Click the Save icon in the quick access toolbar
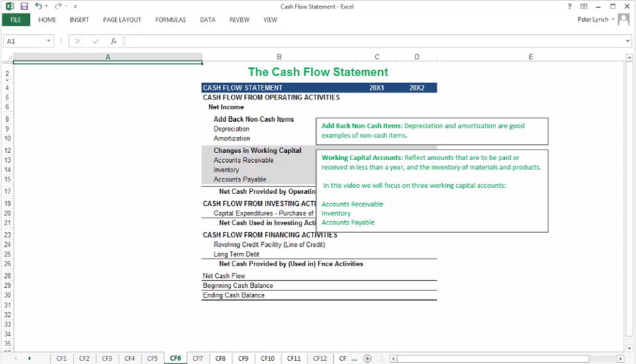This screenshot has height=364, width=636. [25, 6]
